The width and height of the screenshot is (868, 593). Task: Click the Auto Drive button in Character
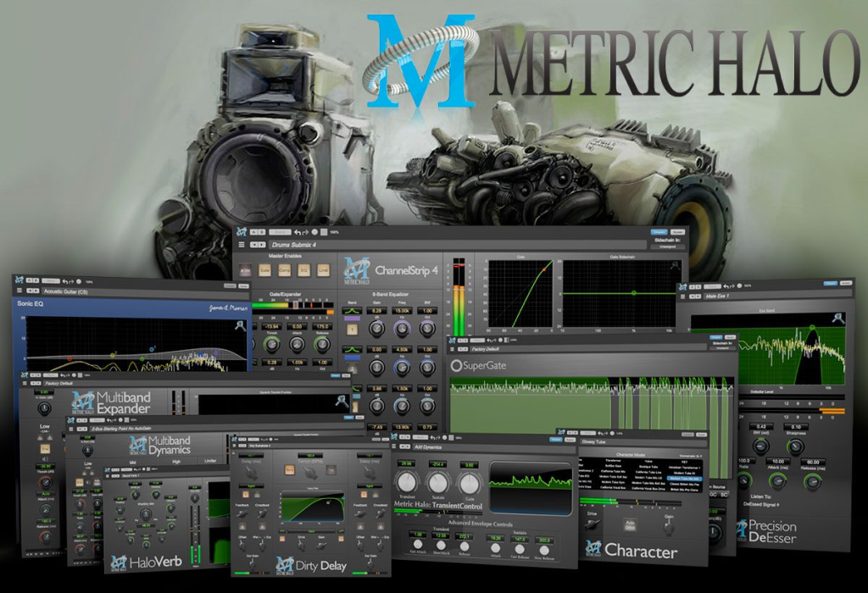630,525
